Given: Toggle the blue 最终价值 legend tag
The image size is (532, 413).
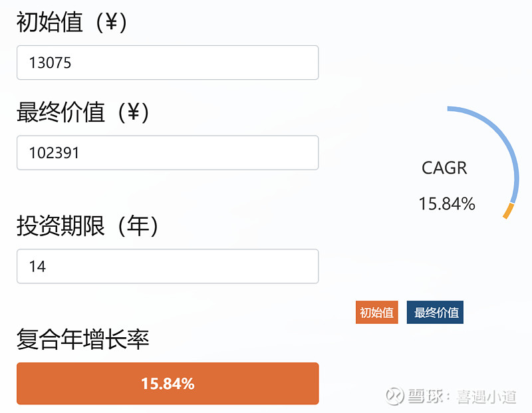Looking at the screenshot, I should pyautogui.click(x=436, y=313).
